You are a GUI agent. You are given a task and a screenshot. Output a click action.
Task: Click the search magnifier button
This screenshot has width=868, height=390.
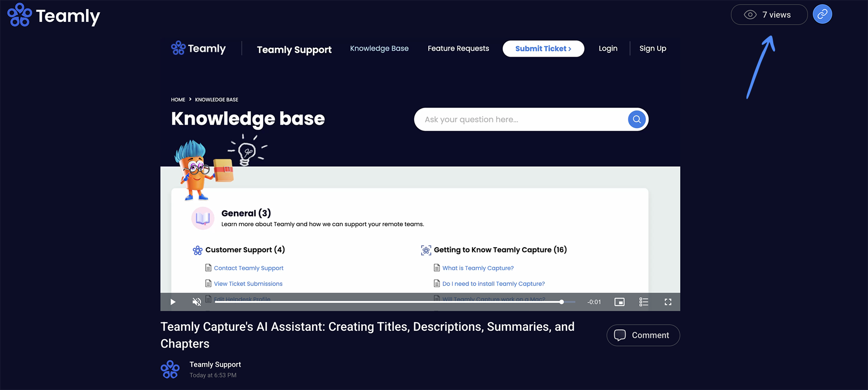point(637,120)
